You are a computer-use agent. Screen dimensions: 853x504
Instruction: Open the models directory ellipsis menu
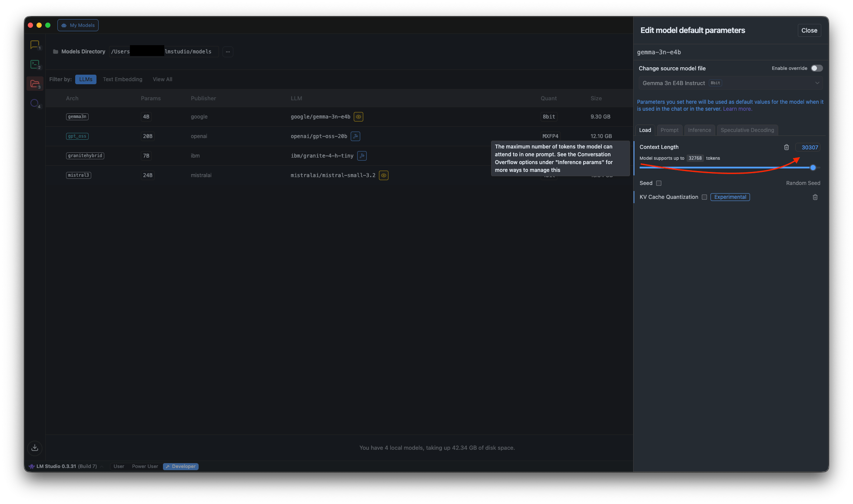click(228, 52)
